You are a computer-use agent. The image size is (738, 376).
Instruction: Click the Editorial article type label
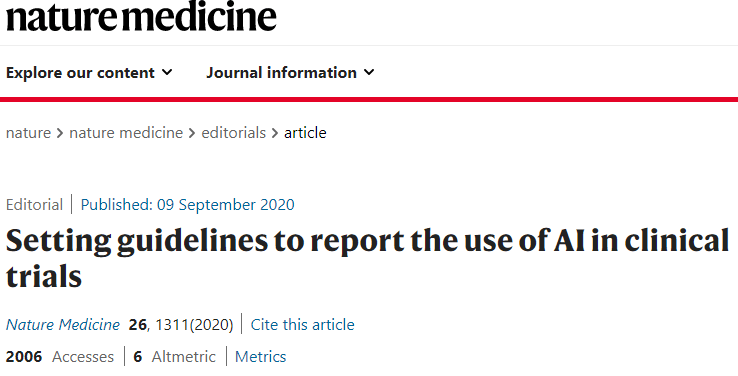pyautogui.click(x=34, y=205)
